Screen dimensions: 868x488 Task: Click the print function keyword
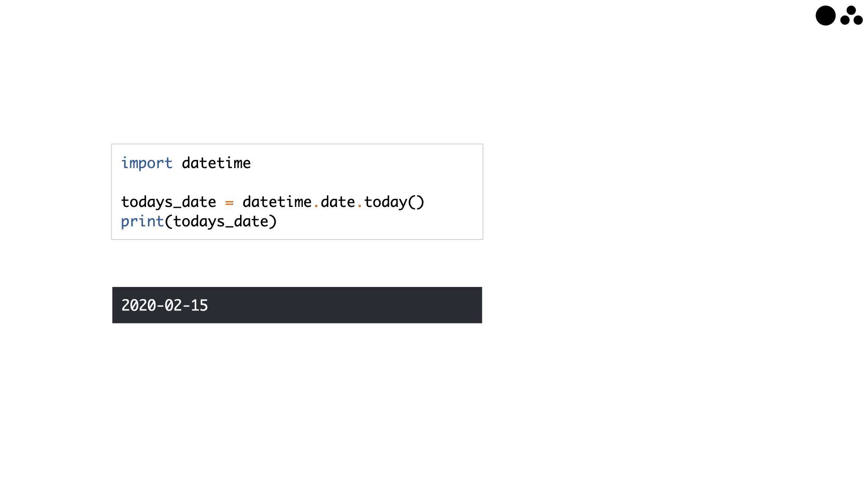click(x=142, y=221)
